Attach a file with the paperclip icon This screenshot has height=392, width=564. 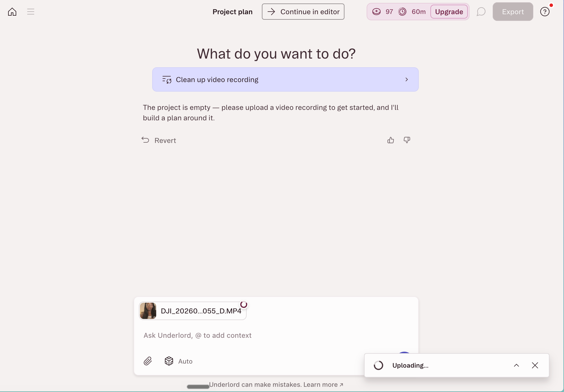(x=148, y=361)
